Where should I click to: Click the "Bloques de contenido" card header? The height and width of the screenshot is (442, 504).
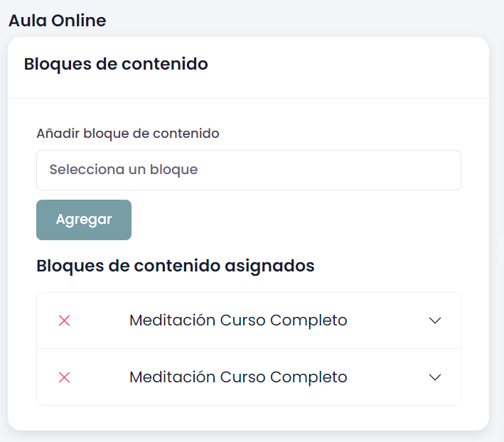pyautogui.click(x=116, y=64)
